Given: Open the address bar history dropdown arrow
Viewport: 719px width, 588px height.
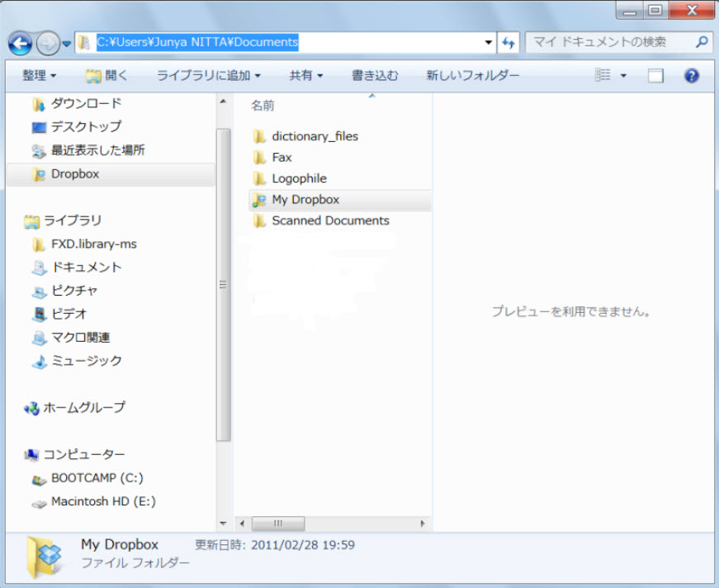Looking at the screenshot, I should [489, 42].
